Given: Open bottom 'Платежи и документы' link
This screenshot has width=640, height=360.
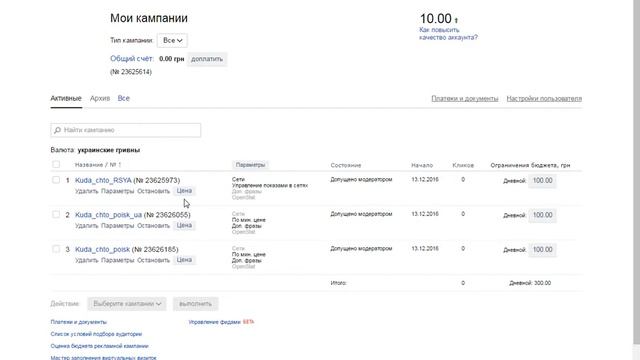Looking at the screenshot, I should click(78, 322).
